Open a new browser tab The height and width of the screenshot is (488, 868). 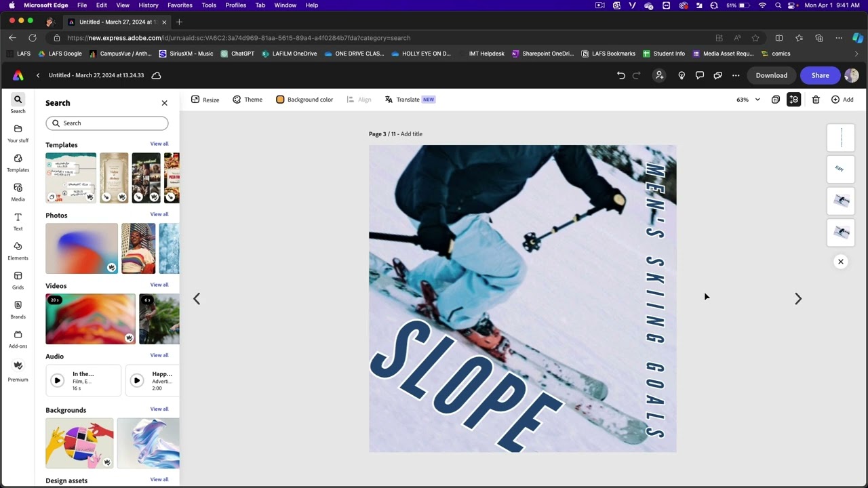tap(179, 22)
